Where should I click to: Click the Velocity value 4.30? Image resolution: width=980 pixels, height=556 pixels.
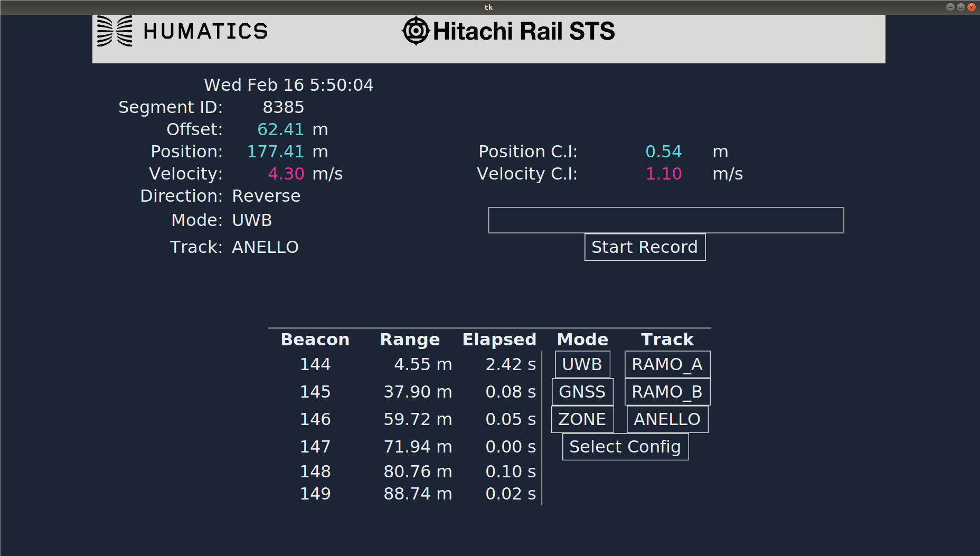(x=286, y=174)
